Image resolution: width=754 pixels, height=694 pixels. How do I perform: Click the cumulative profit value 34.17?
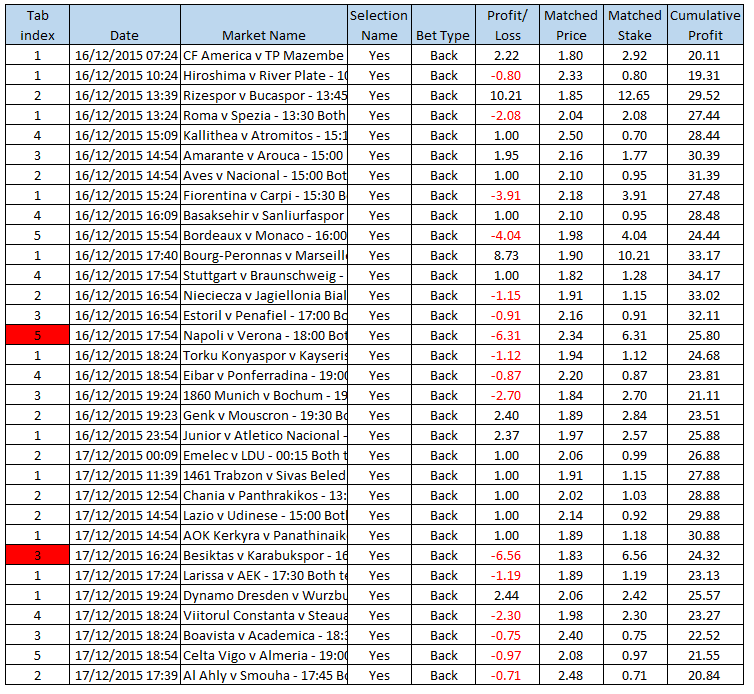(705, 275)
